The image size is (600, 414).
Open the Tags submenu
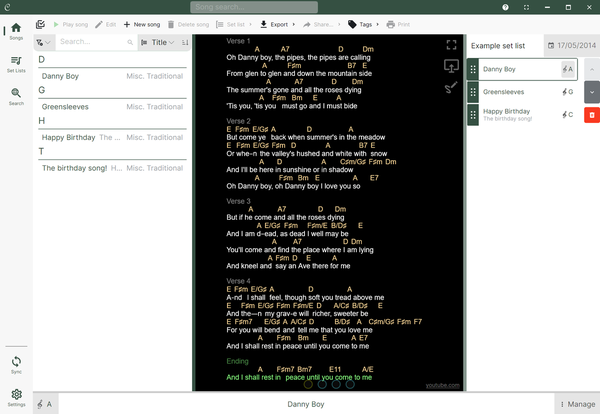click(x=363, y=24)
